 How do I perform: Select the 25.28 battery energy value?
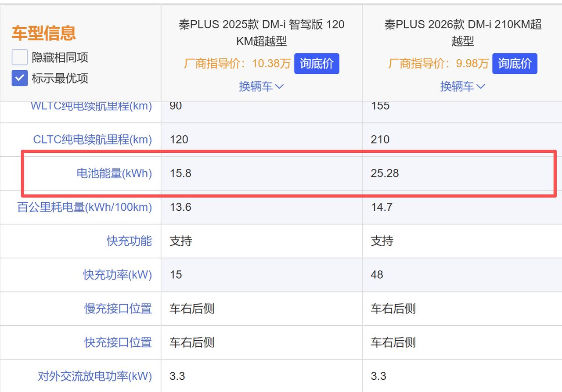(385, 173)
